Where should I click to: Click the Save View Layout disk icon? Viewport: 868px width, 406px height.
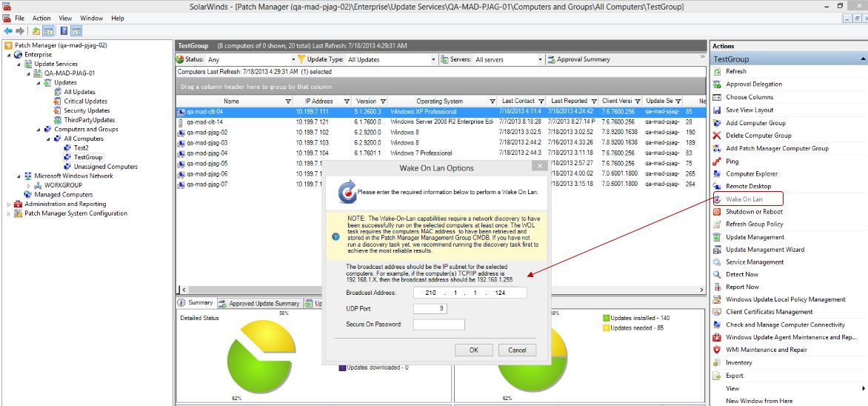pyautogui.click(x=717, y=110)
